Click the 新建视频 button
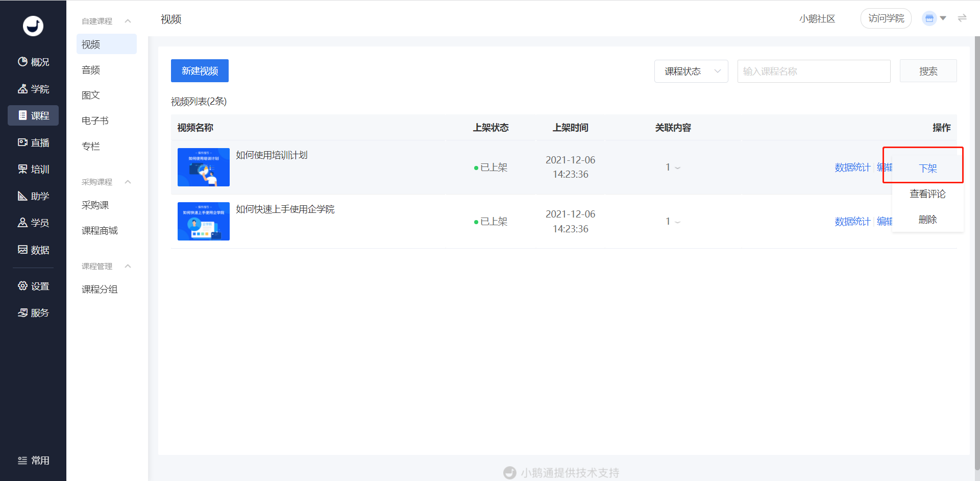980x481 pixels. point(200,71)
